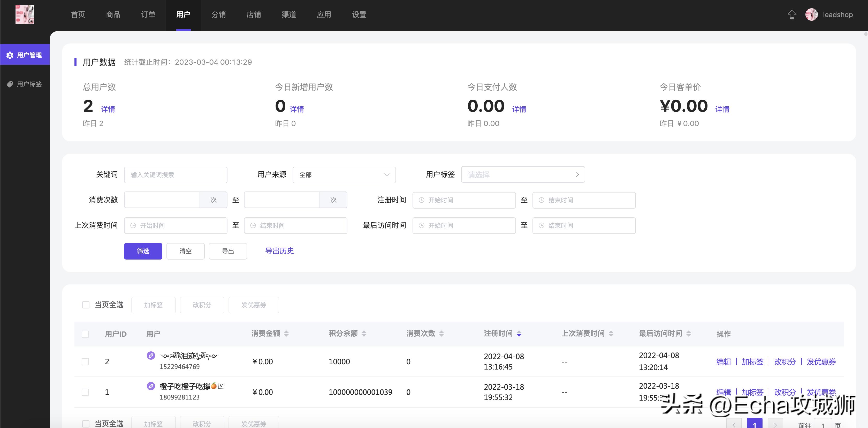Select the 用户标签 tag icon in sidebar
Screen dimensions: 868x428
(x=10, y=84)
